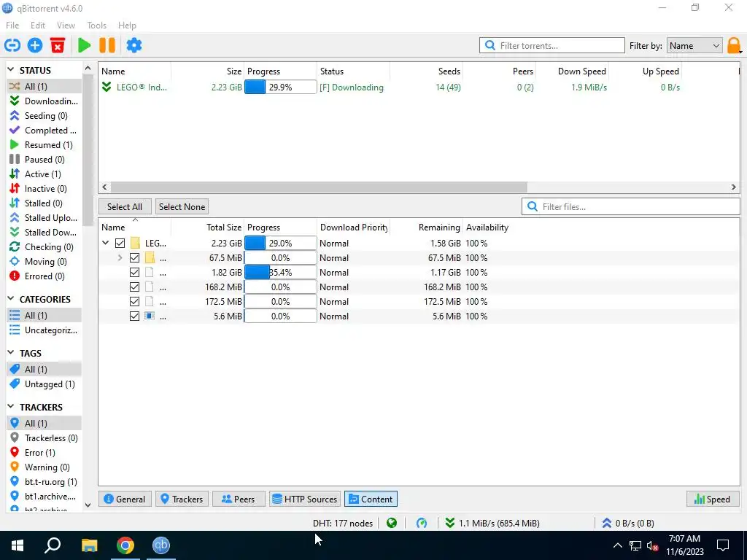Viewport: 747px width, 560px height.
Task: Select the Paused (0) status filter
Action: (x=44, y=160)
